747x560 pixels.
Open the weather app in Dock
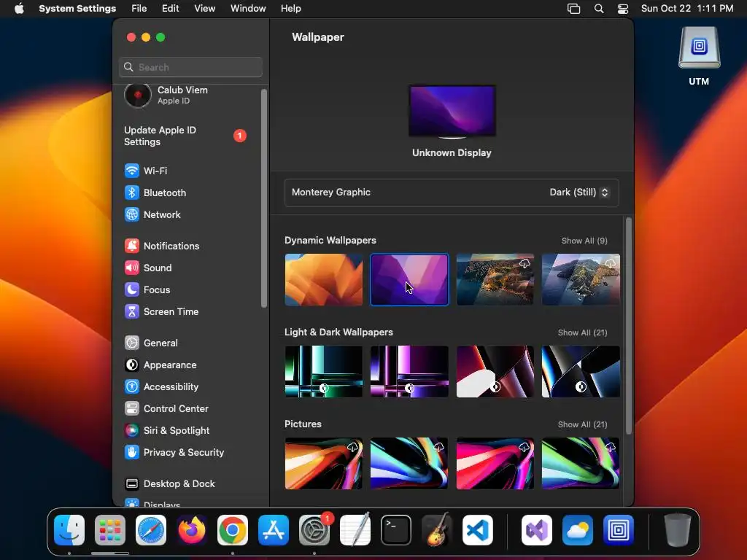pyautogui.click(x=578, y=530)
